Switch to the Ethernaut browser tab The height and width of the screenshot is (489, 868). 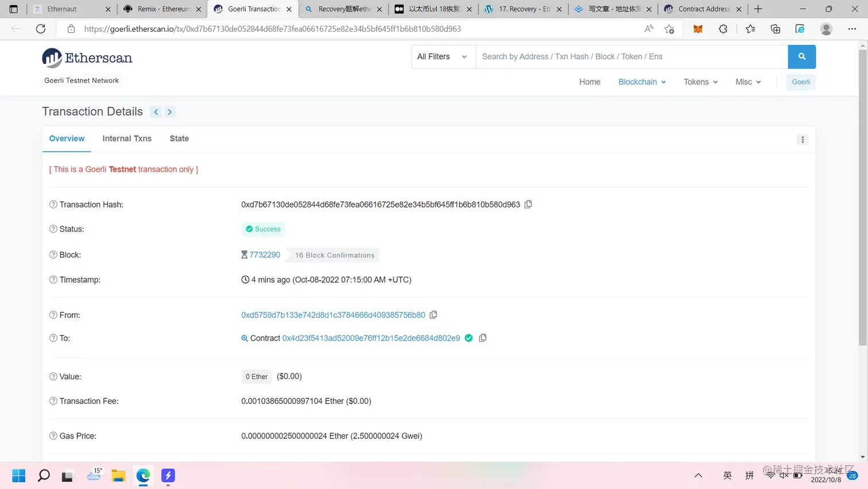pos(72,9)
